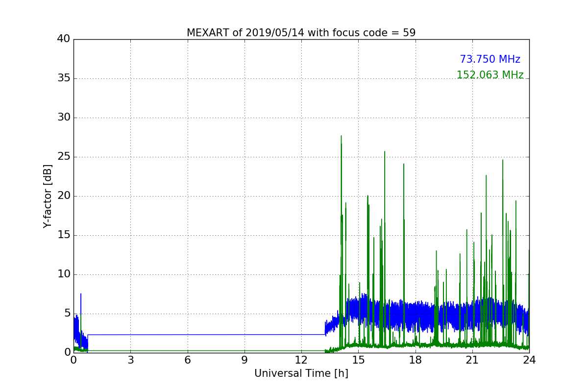This screenshot has width=588, height=392.
Task: Select the green 152.063 MHz legend label
Action: click(x=490, y=75)
